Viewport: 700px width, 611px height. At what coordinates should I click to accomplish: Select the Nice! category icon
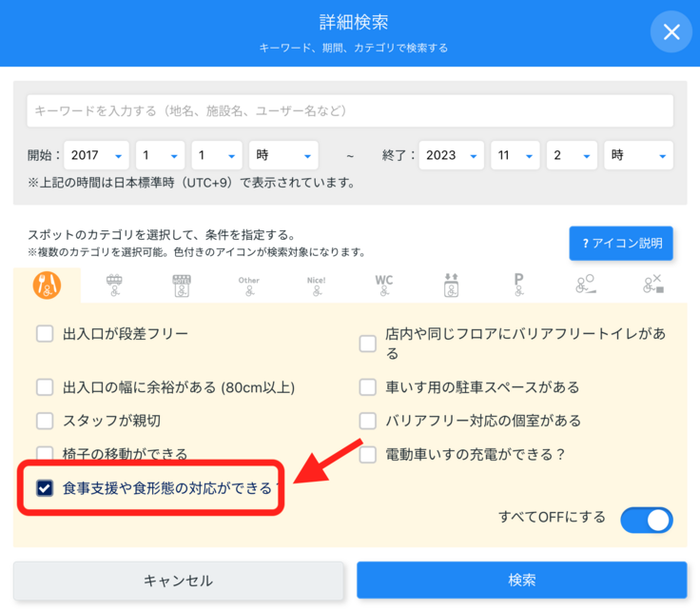pyautogui.click(x=316, y=285)
